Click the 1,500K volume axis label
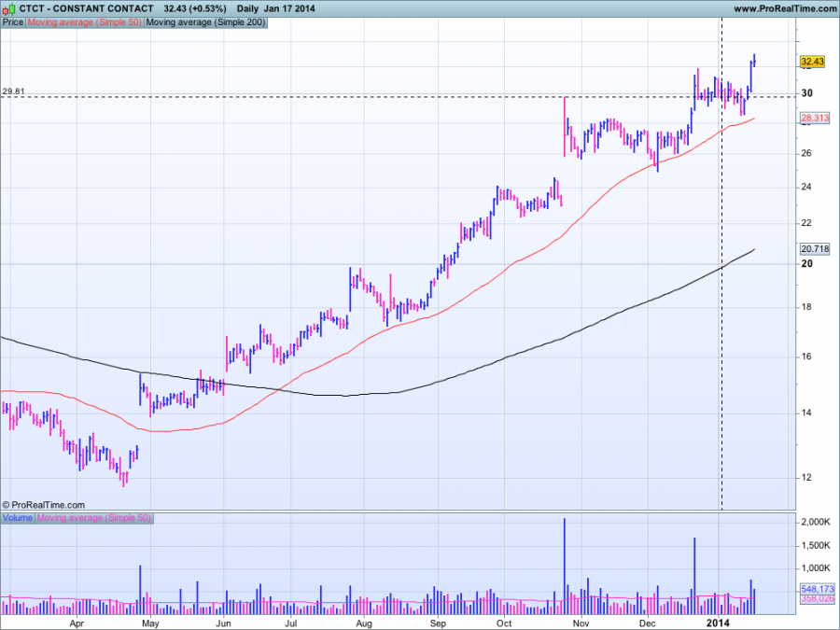The height and width of the screenshot is (630, 840). click(x=816, y=545)
